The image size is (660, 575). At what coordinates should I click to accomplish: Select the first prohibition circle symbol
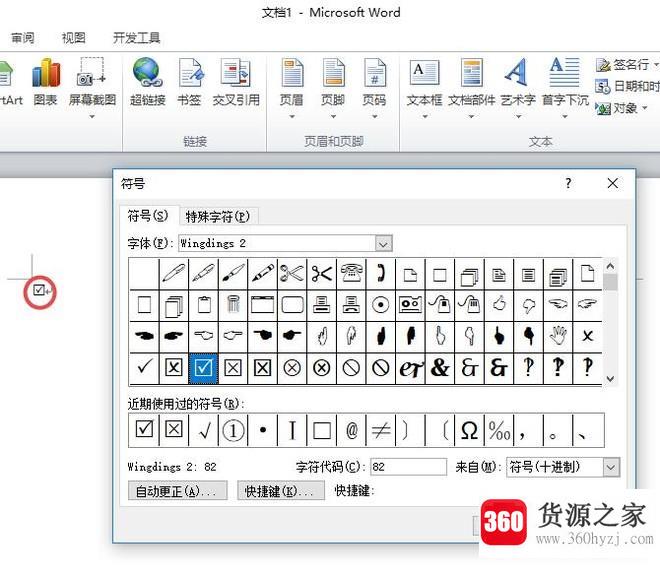click(351, 368)
